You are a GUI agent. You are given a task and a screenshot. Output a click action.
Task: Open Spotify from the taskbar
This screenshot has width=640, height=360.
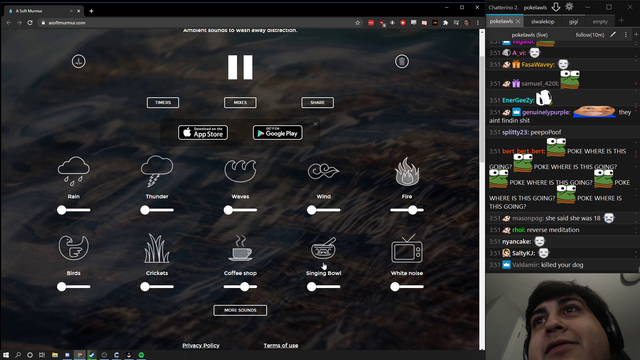141,355
